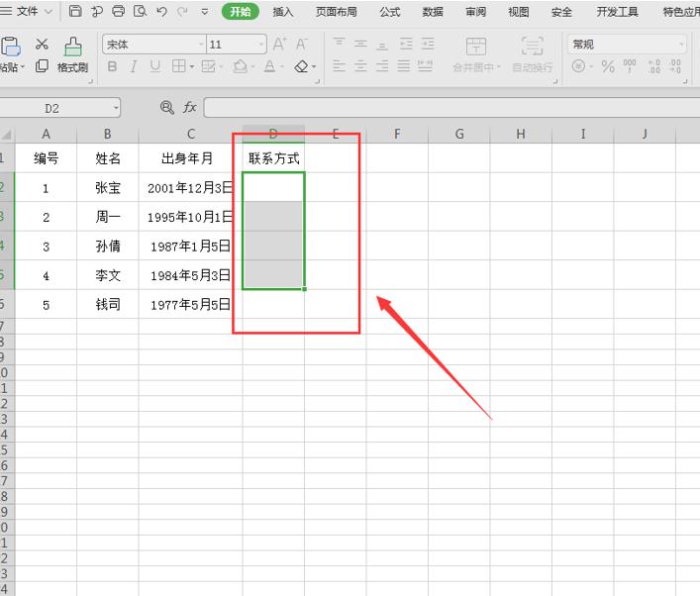Undo the last action
This screenshot has height=596, width=700.
coord(161,11)
